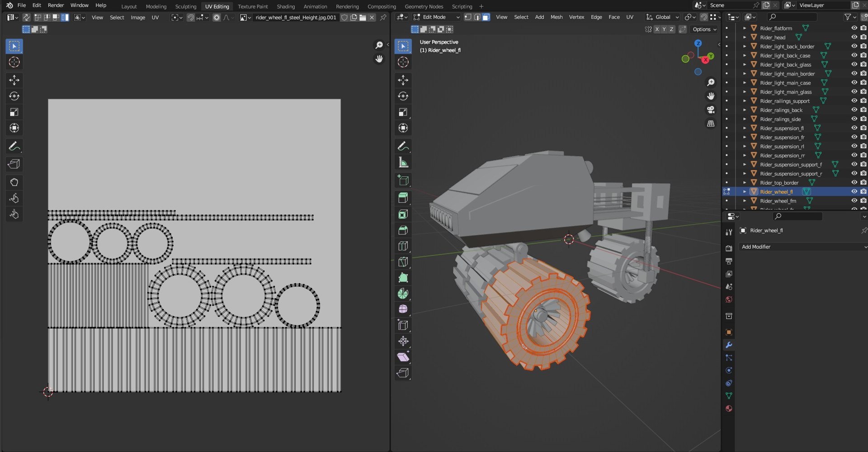Viewport: 868px width, 452px height.
Task: Open the Global transform orientation dropdown
Action: click(662, 17)
